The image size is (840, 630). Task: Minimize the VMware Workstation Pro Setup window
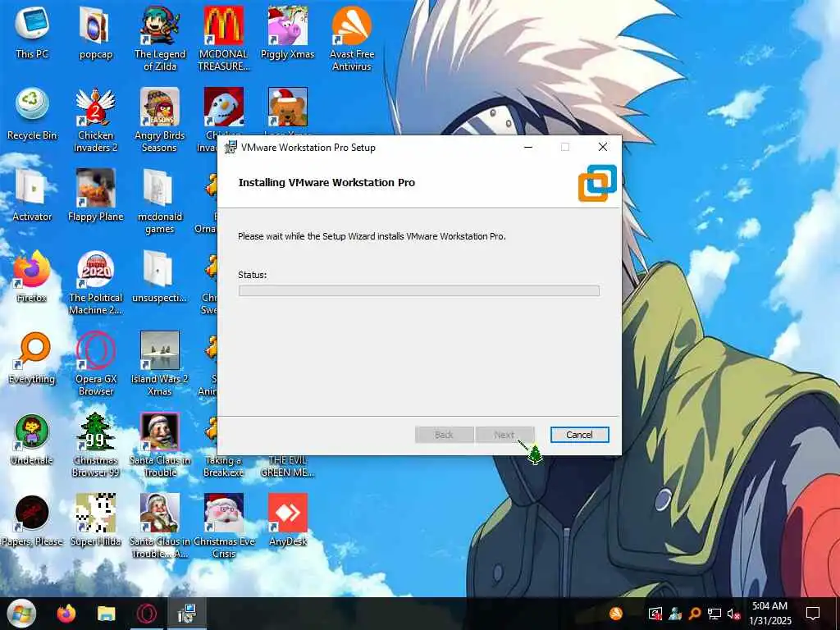tap(528, 148)
